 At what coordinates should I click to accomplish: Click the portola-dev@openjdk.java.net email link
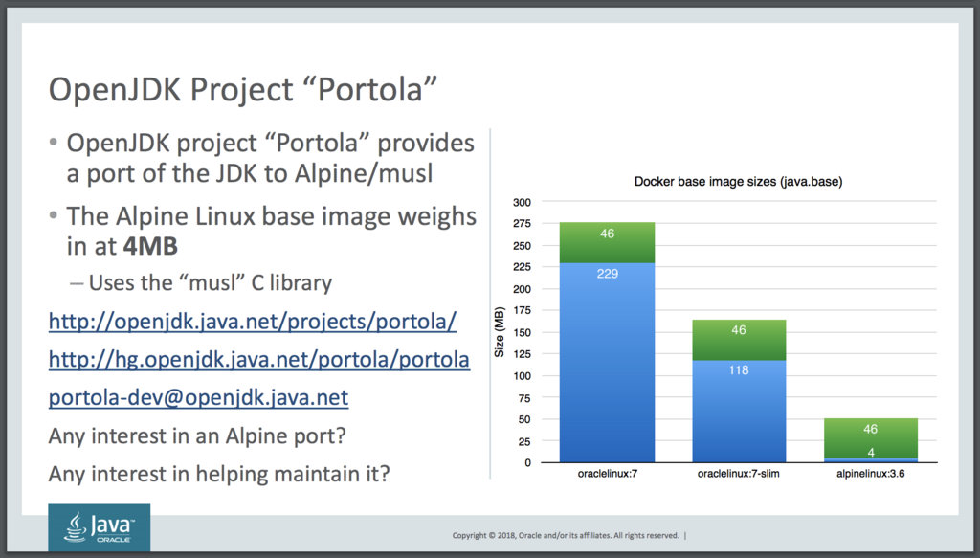click(x=199, y=397)
